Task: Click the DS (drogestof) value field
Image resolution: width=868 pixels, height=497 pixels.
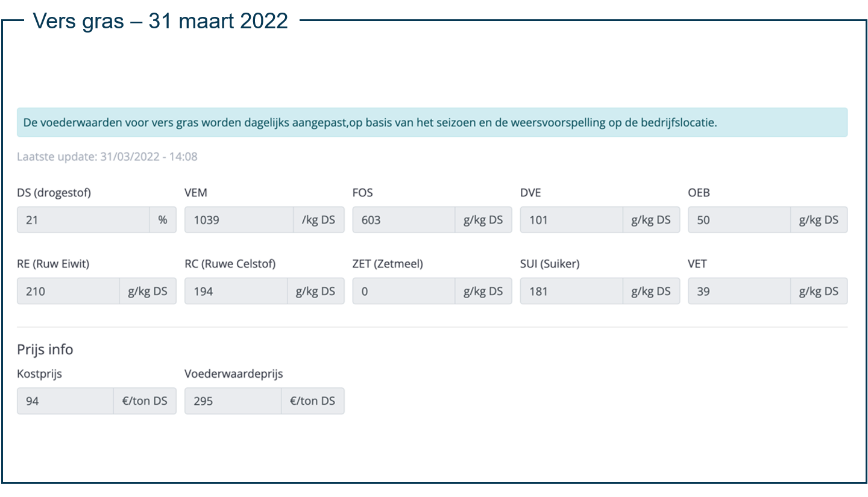Action: tap(83, 220)
